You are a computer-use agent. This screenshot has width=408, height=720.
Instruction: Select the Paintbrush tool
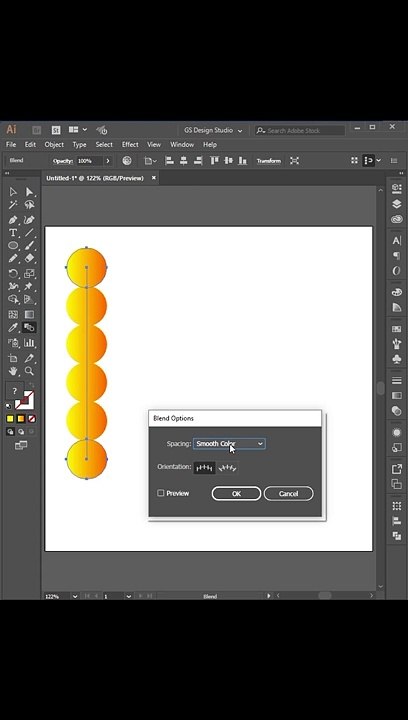(29, 246)
